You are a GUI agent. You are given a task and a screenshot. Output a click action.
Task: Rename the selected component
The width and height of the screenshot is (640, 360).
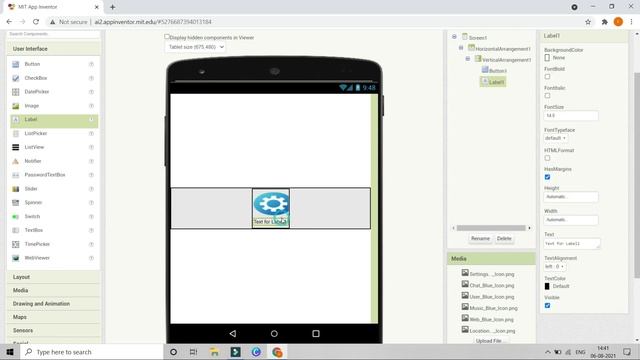(x=480, y=238)
